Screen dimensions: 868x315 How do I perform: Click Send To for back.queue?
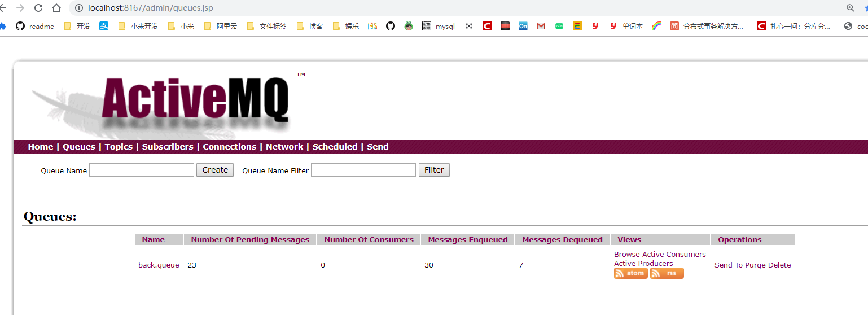[x=729, y=265]
